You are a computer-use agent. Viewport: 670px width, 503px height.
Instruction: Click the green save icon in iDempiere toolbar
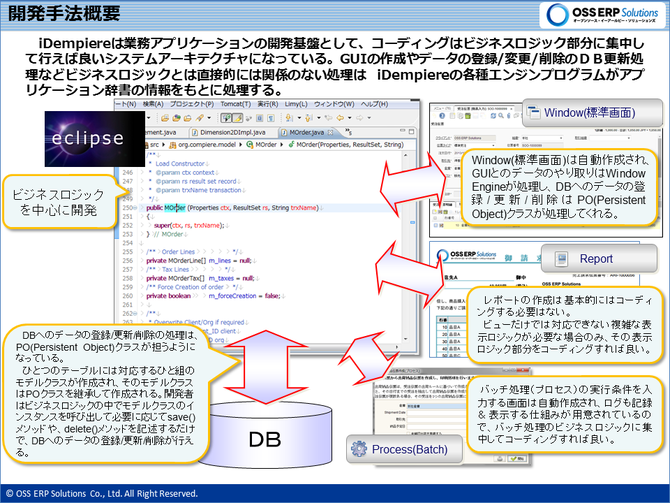[x=468, y=116]
